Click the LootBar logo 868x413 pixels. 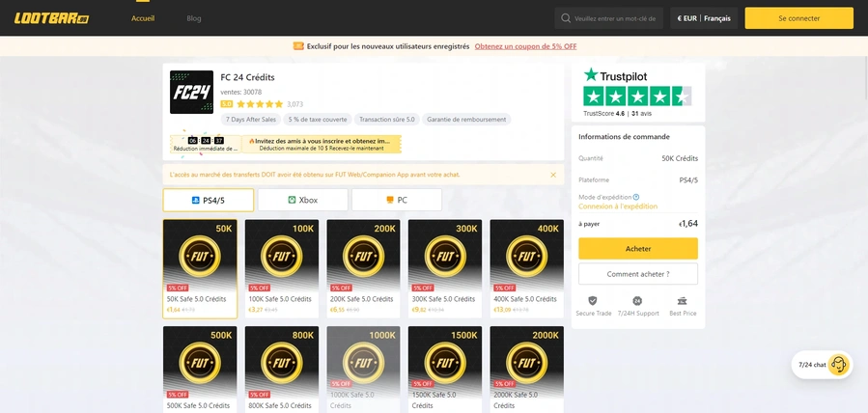point(51,18)
